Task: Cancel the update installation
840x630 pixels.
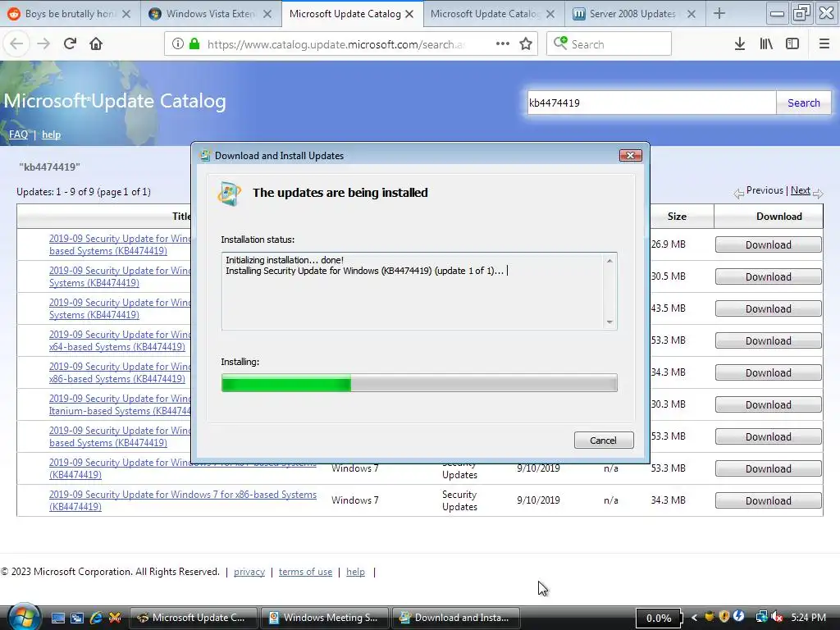Action: (x=604, y=441)
